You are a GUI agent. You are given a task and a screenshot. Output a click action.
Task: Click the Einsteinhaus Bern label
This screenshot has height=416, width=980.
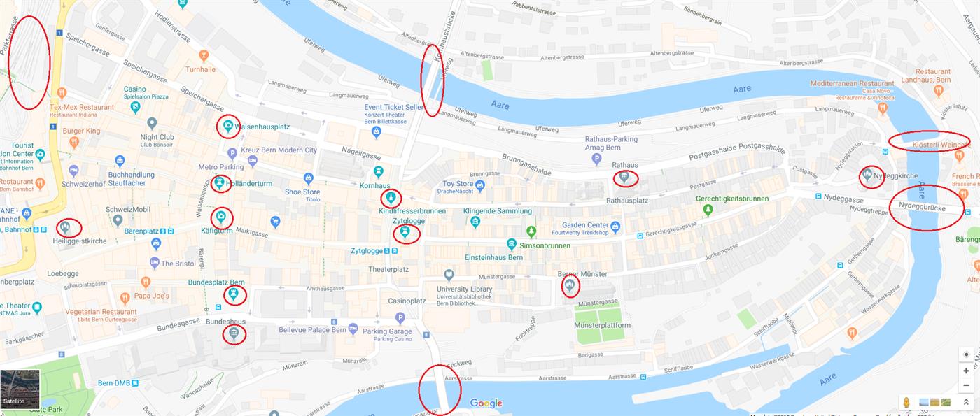coord(493,257)
